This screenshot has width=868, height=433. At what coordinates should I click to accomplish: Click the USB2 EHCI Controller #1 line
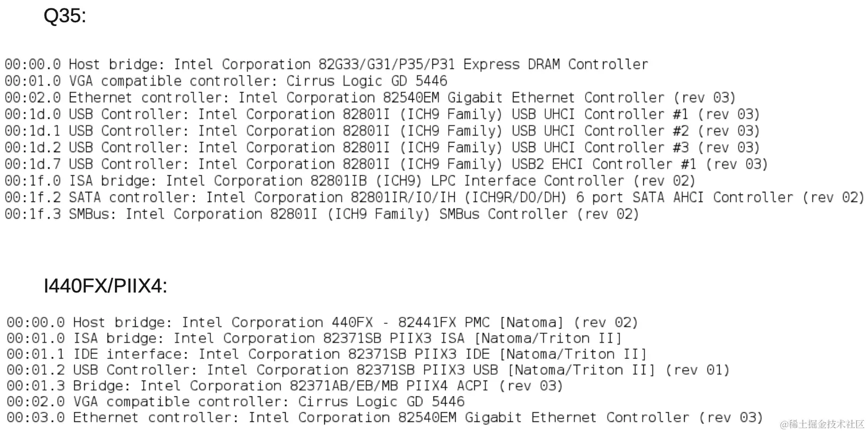[x=386, y=164]
